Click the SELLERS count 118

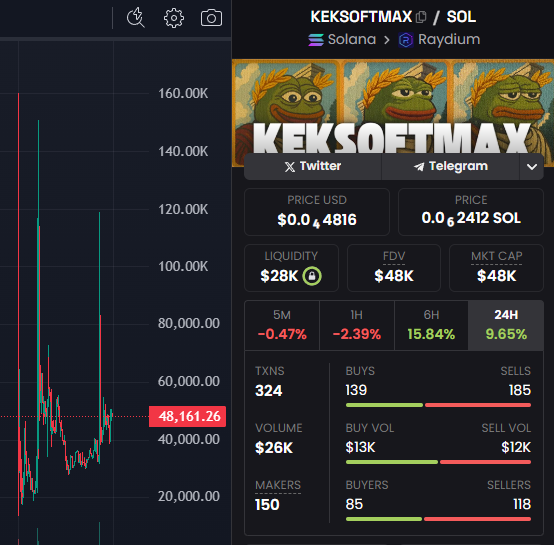[522, 504]
